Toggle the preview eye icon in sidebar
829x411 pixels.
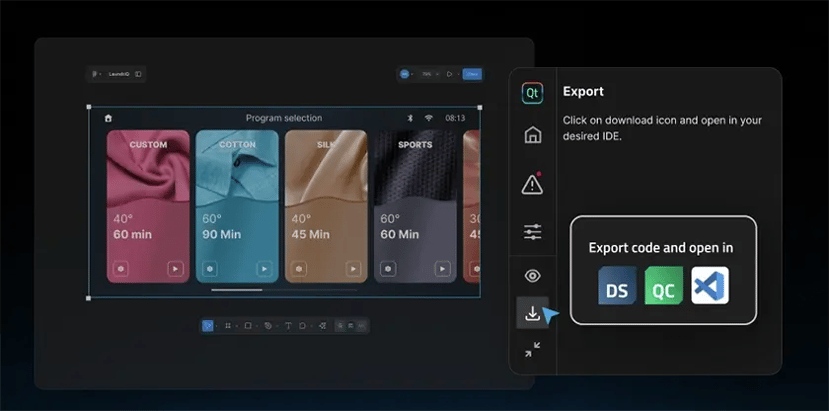pos(532,276)
